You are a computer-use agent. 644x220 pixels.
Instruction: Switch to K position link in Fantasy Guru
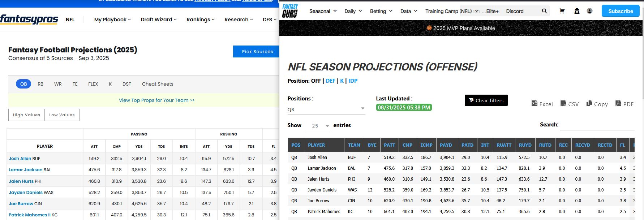pos(342,81)
